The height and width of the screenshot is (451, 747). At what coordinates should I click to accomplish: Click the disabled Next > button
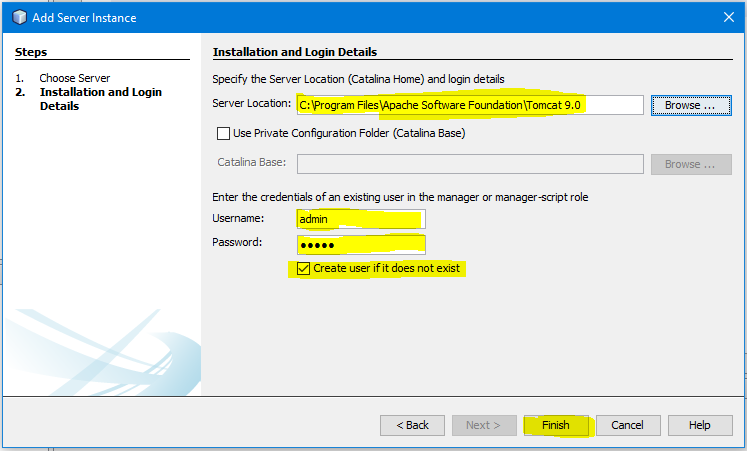(x=484, y=425)
